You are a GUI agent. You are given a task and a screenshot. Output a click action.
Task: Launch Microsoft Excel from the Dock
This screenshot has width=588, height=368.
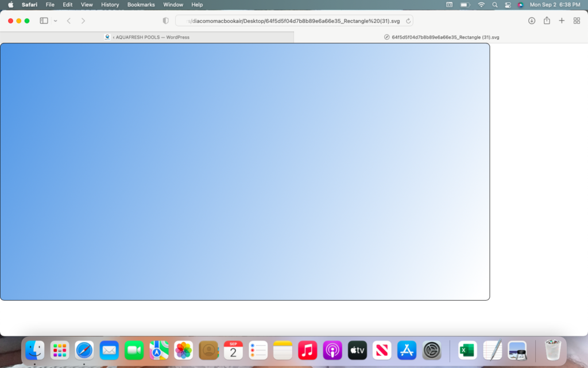(467, 350)
